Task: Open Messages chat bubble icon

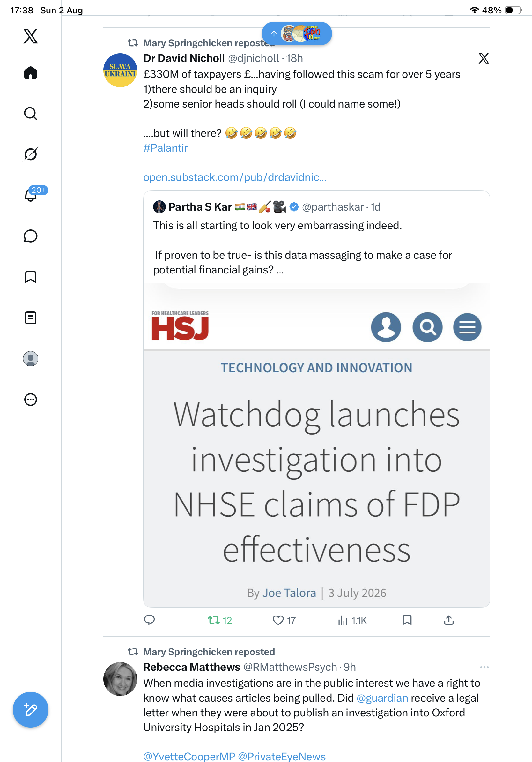Action: (x=31, y=236)
